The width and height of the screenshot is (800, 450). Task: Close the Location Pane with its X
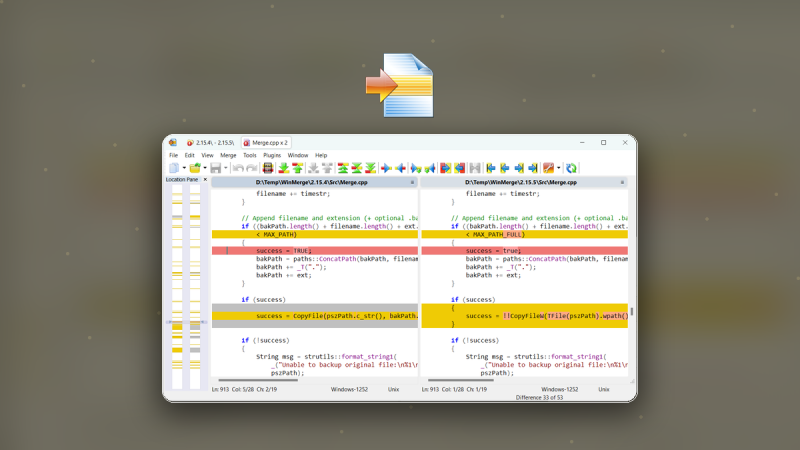click(x=205, y=180)
